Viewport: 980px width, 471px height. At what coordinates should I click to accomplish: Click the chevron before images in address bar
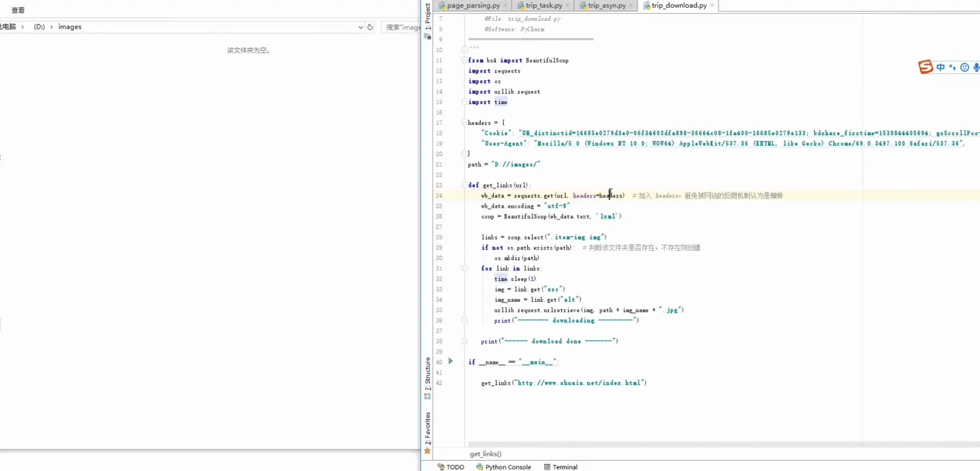52,27
